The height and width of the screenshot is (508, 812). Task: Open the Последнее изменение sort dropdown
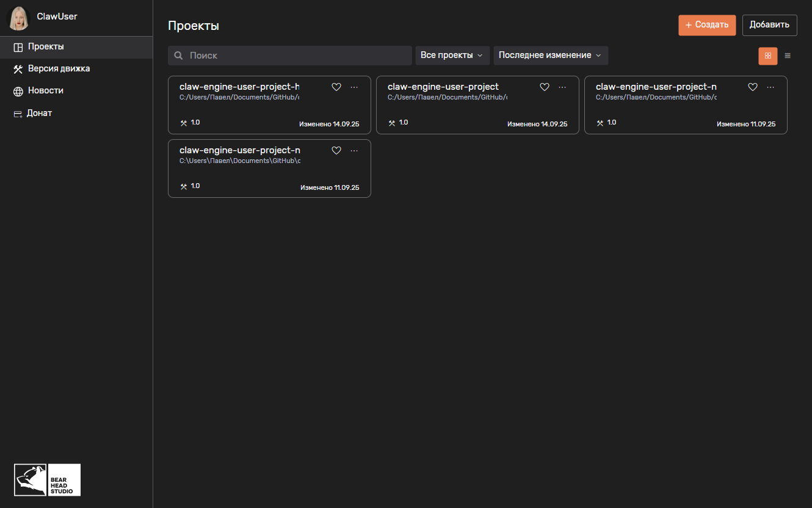pyautogui.click(x=550, y=56)
